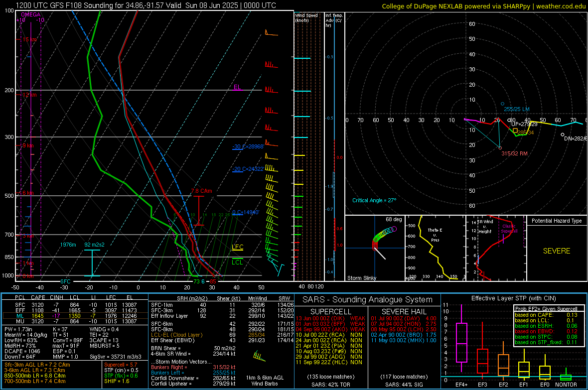Click the SR Wind v. Height label

484,227
